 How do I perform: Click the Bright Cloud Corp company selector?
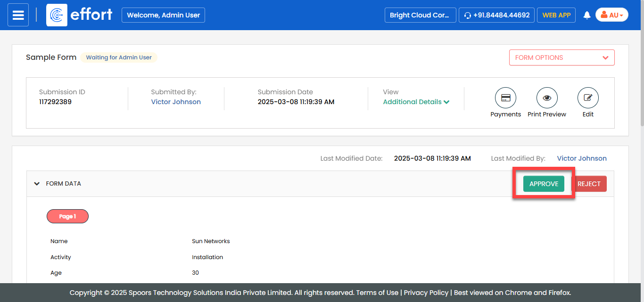tap(420, 15)
